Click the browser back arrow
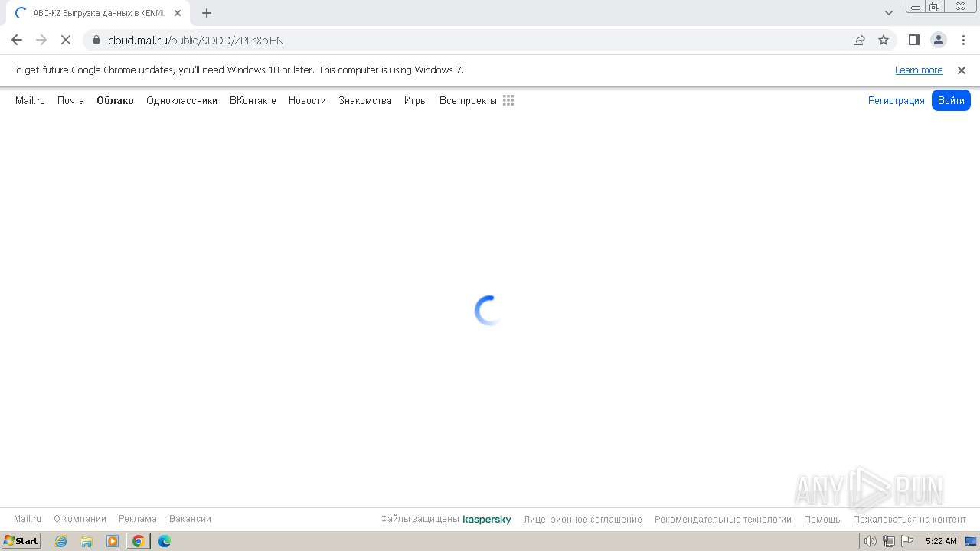The width and height of the screenshot is (980, 551). (17, 40)
